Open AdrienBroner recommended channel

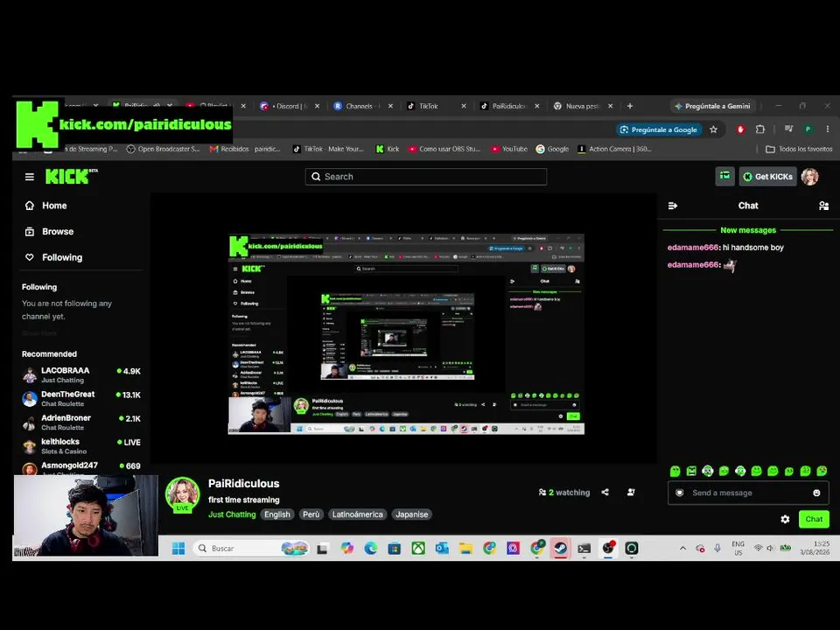click(x=81, y=422)
